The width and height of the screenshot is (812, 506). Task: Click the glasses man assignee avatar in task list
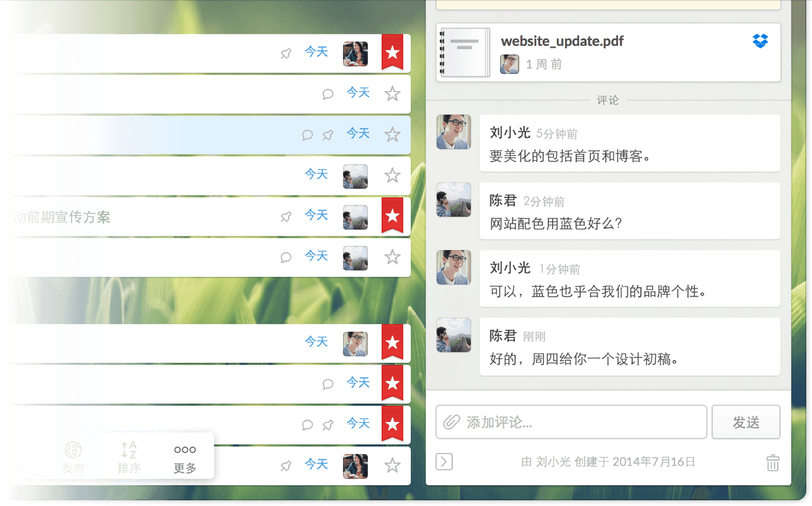pos(355,344)
